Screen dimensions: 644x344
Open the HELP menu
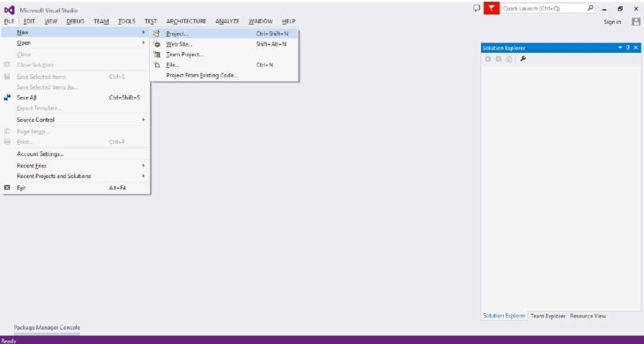[x=288, y=21]
